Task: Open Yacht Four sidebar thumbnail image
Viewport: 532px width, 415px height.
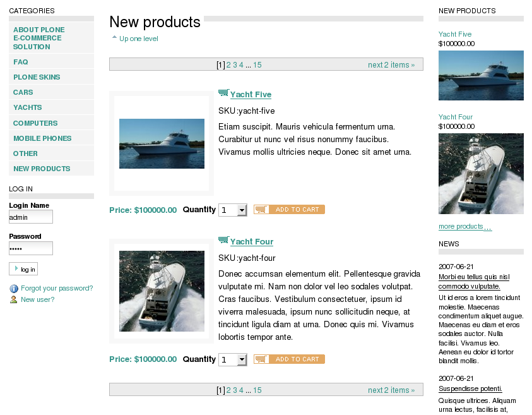Action: pos(481,174)
